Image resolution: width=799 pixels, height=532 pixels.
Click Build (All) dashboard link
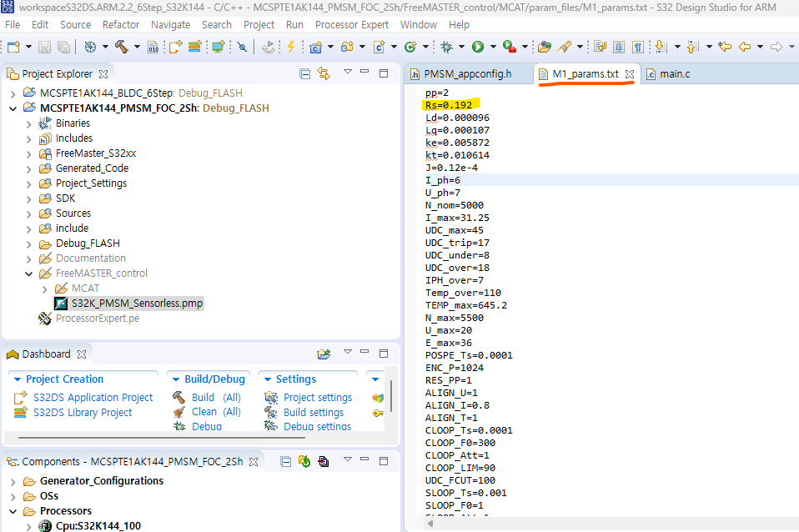click(216, 398)
